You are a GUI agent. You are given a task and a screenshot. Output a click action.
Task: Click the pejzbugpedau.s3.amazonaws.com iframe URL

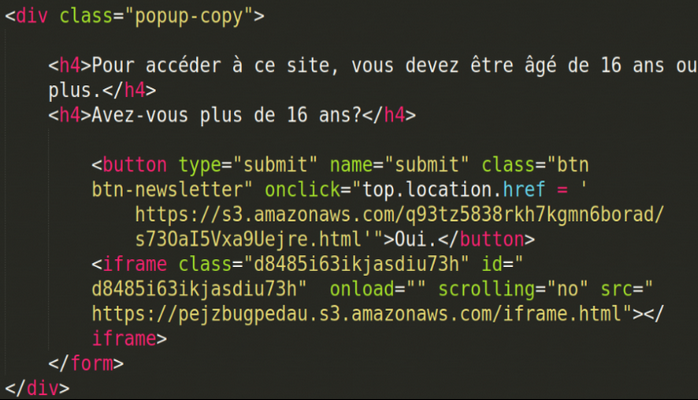(356, 315)
